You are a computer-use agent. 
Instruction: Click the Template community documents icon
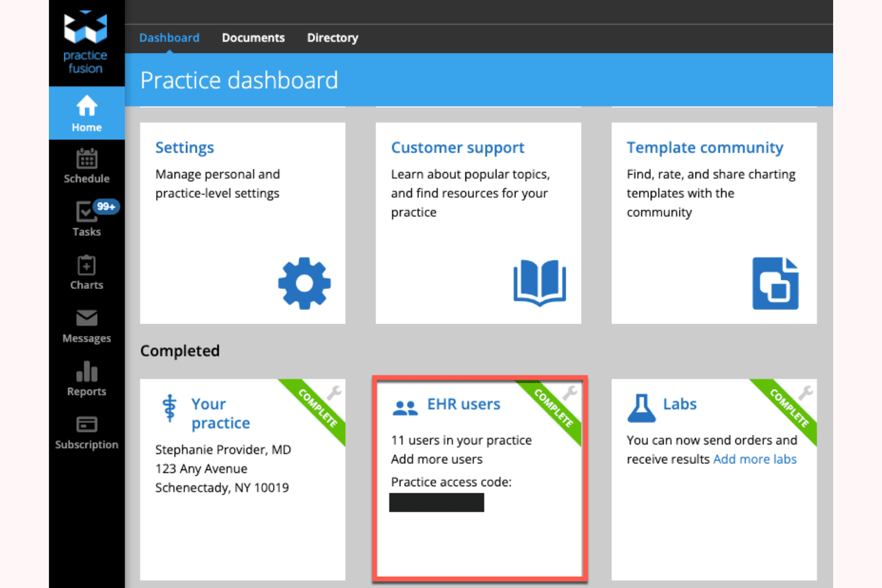(775, 283)
